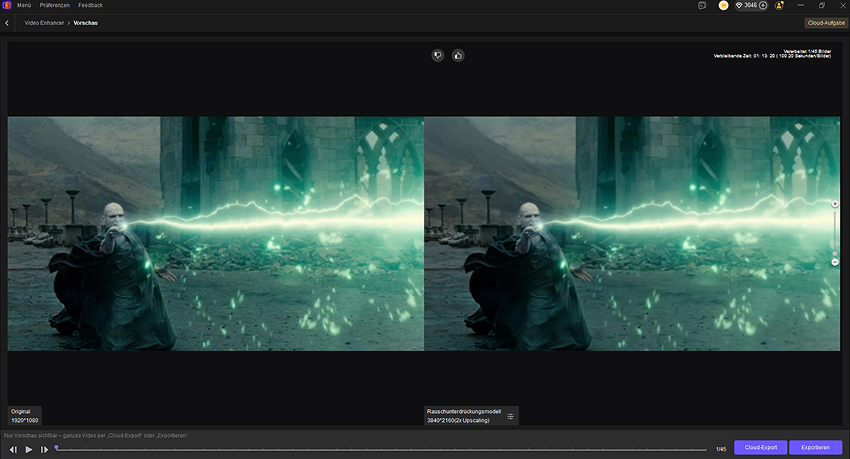Image resolution: width=850 pixels, height=459 pixels.
Task: Open the shopping cart icon
Action: click(x=723, y=5)
